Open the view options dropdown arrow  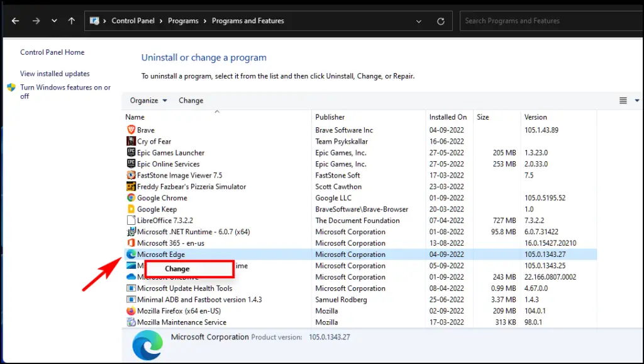(x=637, y=100)
